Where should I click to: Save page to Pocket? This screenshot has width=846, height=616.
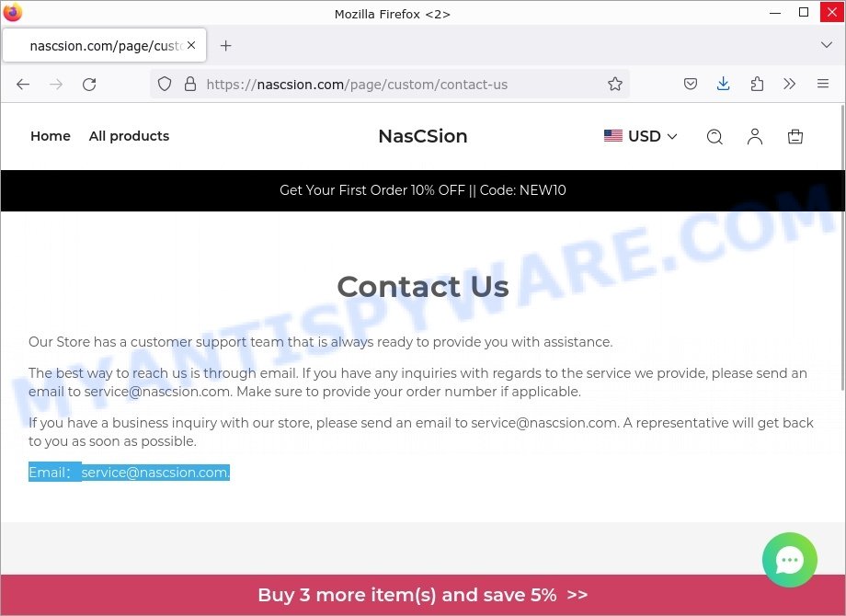[690, 85]
